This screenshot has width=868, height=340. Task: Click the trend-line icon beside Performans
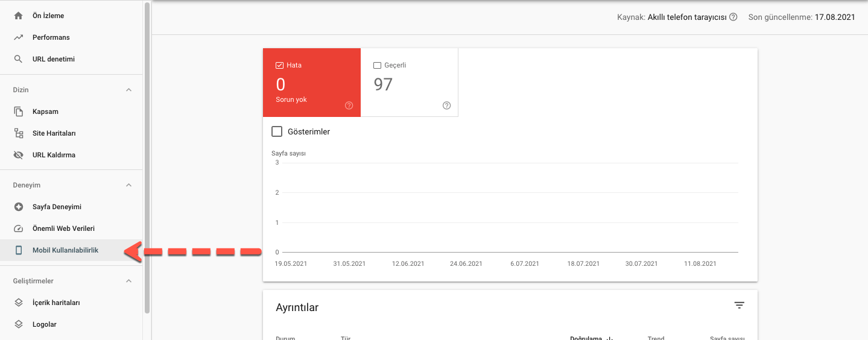coord(18,37)
